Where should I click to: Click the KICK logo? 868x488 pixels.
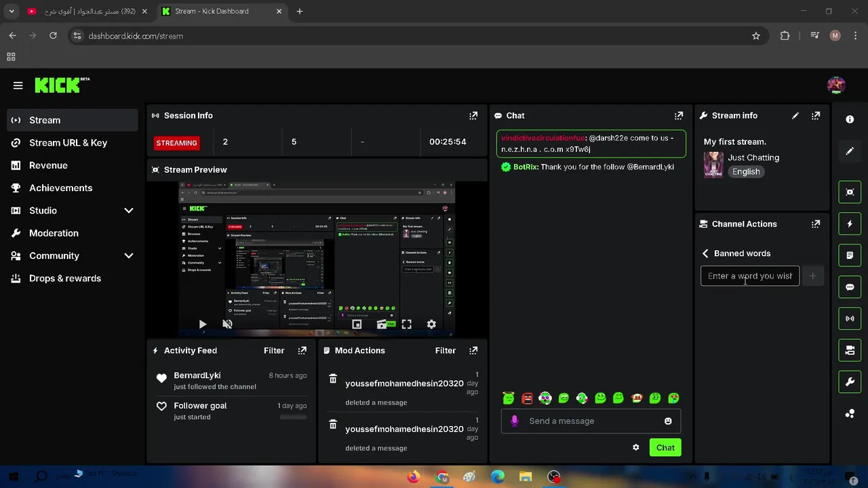point(62,85)
